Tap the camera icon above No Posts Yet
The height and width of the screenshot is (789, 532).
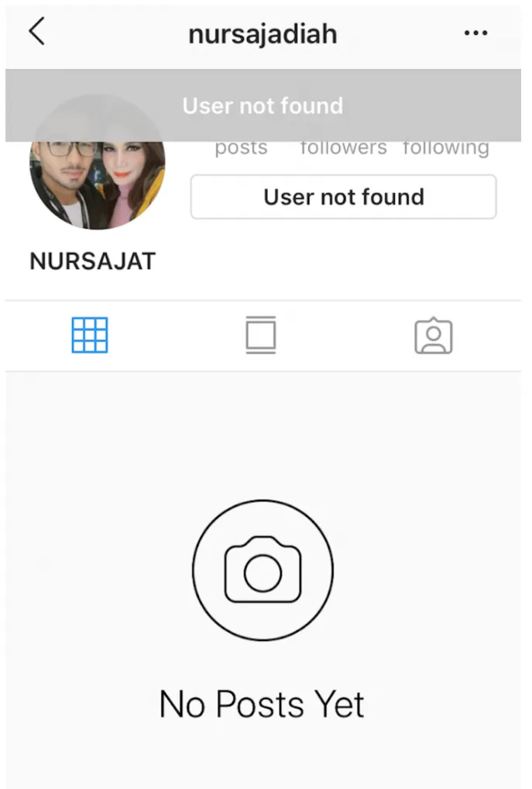[x=263, y=570]
